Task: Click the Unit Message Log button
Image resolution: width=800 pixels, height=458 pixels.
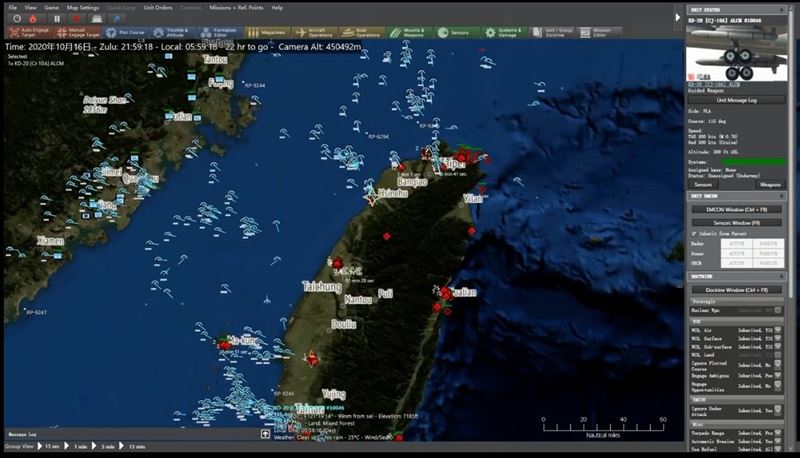Action: pyautogui.click(x=736, y=100)
